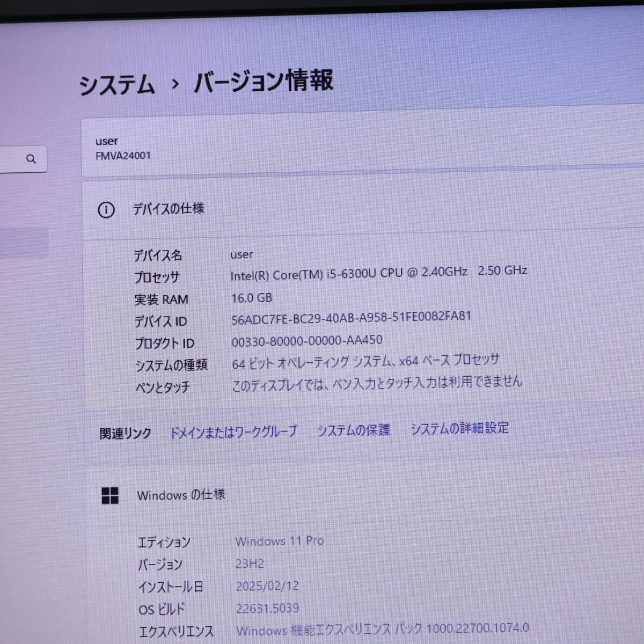Click the user heading above FMVA24001

[107, 141]
